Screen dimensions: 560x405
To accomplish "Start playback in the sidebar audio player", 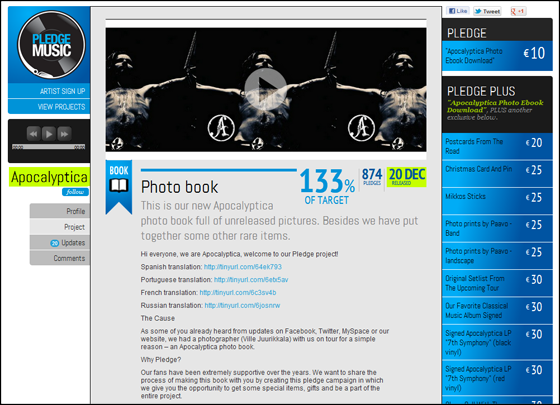I will pyautogui.click(x=49, y=134).
